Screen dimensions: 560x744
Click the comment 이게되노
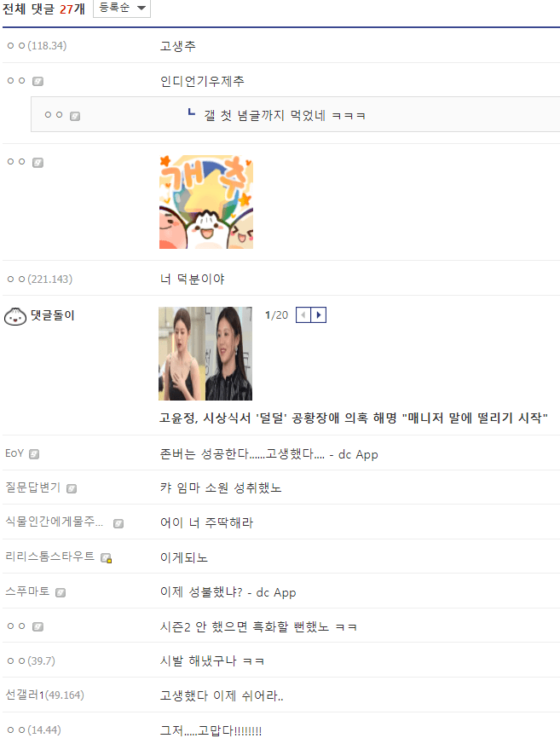[184, 557]
